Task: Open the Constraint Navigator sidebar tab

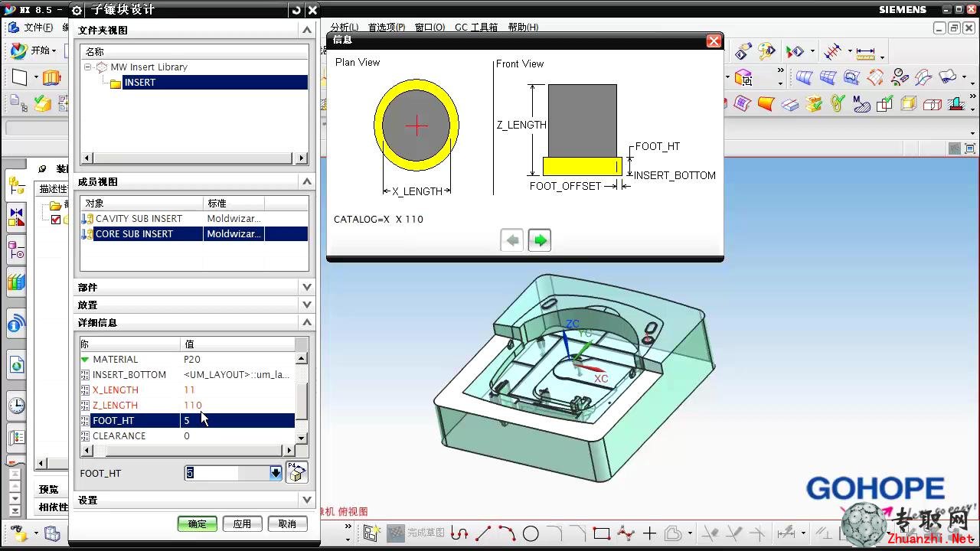Action: (16, 217)
